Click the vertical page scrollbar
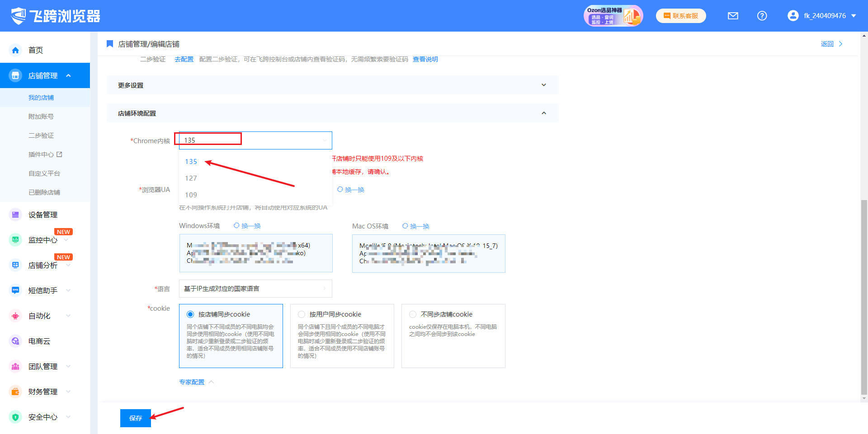 point(864,298)
